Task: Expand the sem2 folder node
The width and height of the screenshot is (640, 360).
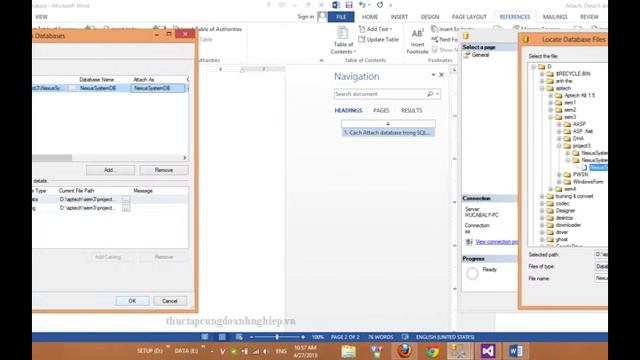Action: pos(551,110)
